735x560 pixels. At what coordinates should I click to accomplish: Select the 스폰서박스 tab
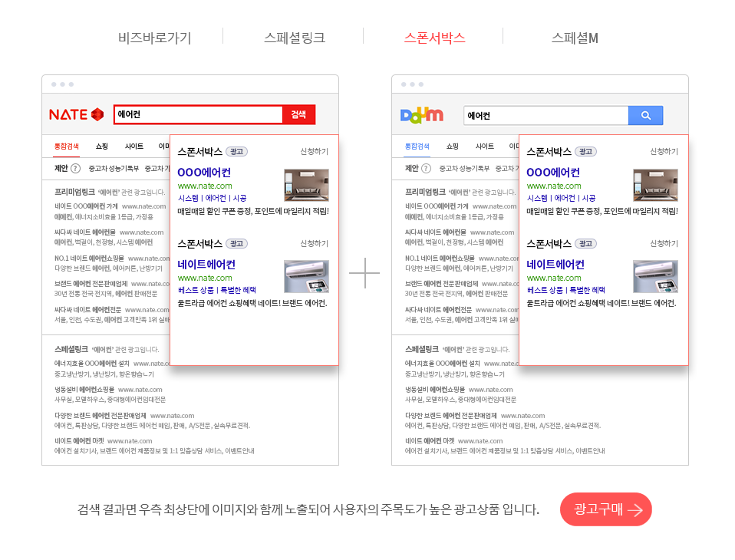click(x=434, y=38)
